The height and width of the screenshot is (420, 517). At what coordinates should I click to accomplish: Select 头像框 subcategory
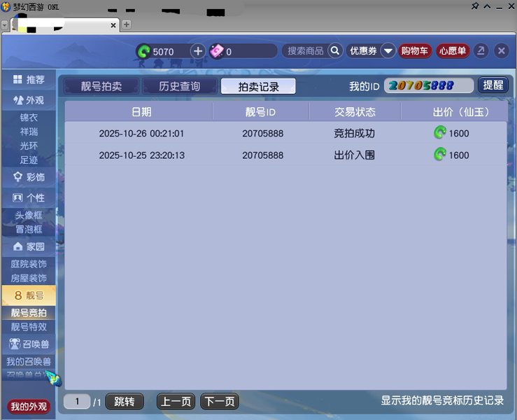(x=29, y=215)
